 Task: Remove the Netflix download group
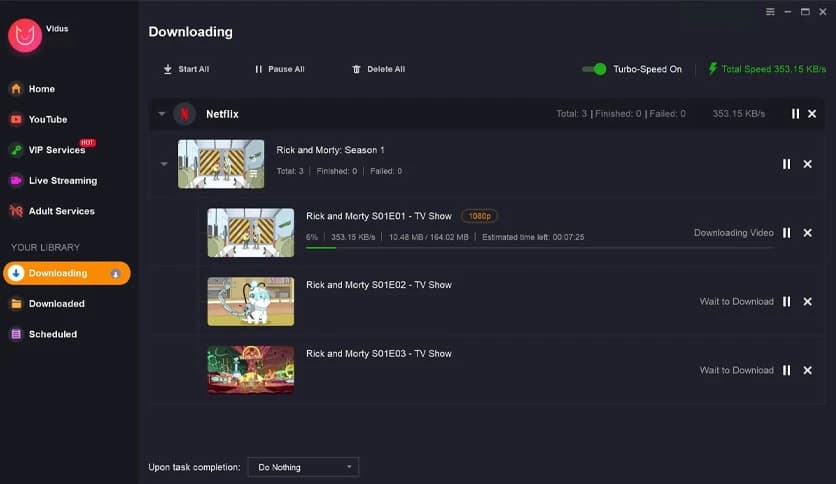812,114
